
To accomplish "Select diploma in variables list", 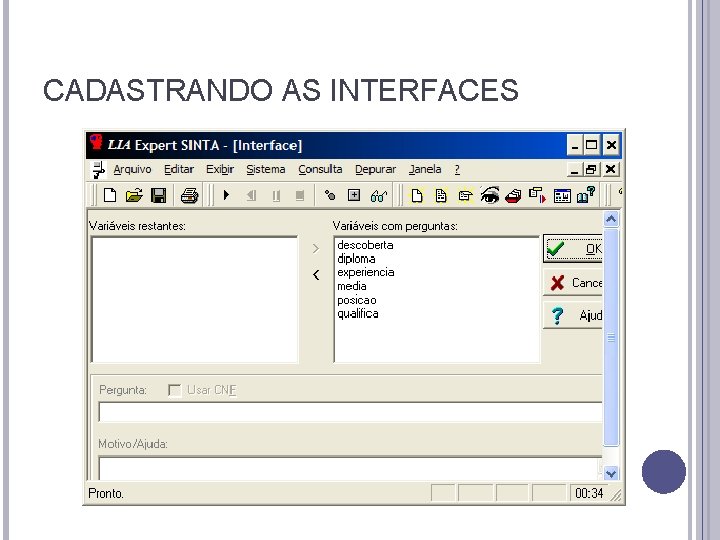I will [x=356, y=259].
